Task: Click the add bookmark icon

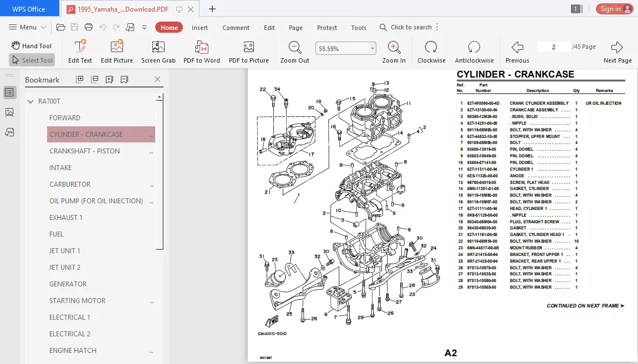Action: pyautogui.click(x=109, y=80)
